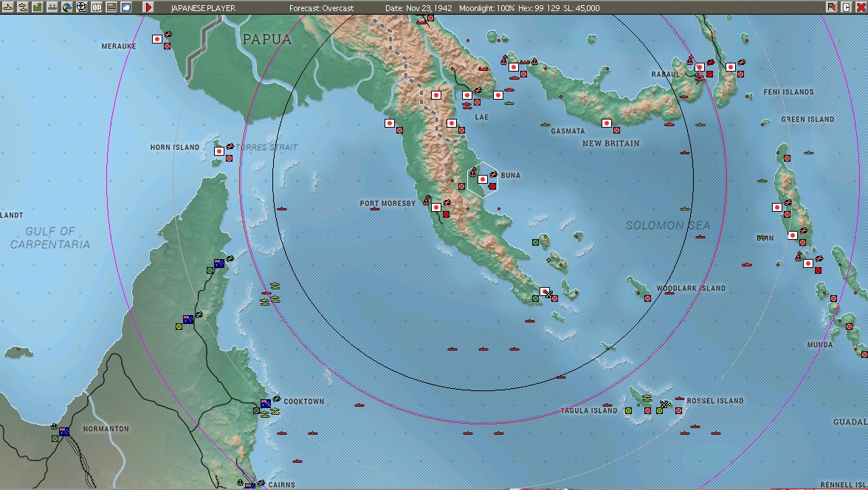Toggle the R display button top right
Screen dimensions: 868x490
[x=831, y=7]
